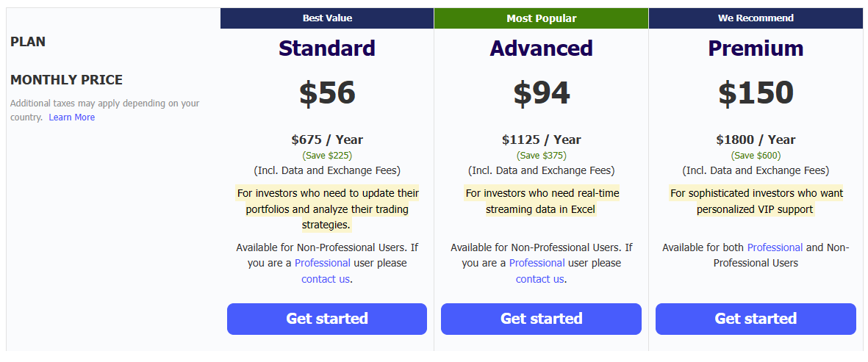Click the Learn More taxes link
The height and width of the screenshot is (362, 868).
(72, 117)
